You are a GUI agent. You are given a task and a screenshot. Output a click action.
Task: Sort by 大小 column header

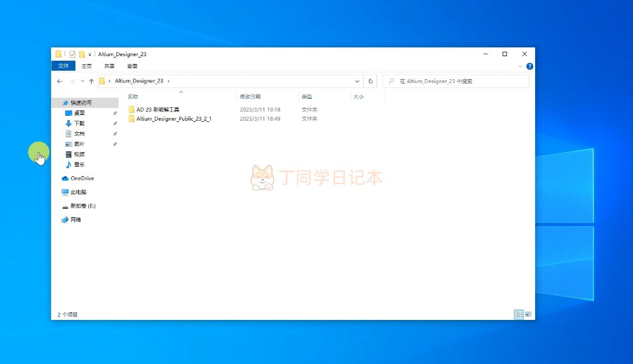click(359, 96)
